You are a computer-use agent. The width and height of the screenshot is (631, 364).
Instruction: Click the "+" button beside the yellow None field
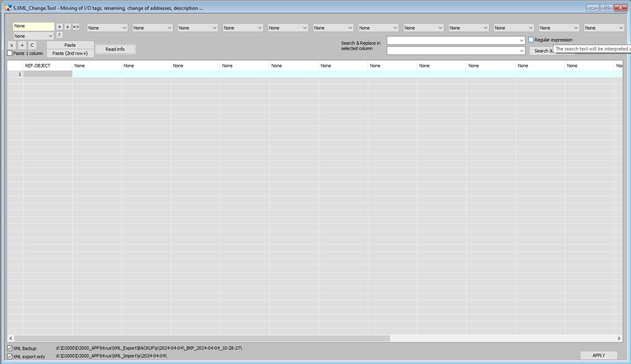click(x=59, y=27)
